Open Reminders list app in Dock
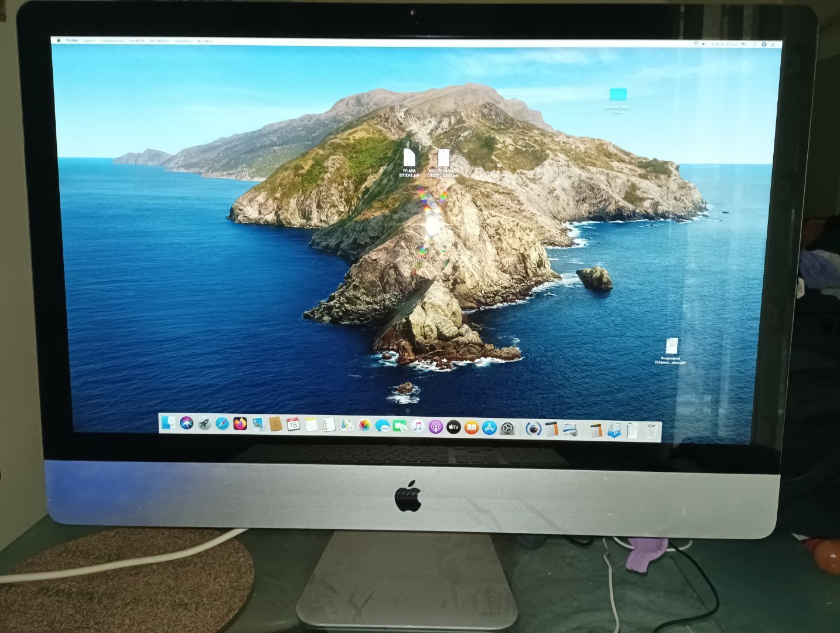 [x=329, y=426]
